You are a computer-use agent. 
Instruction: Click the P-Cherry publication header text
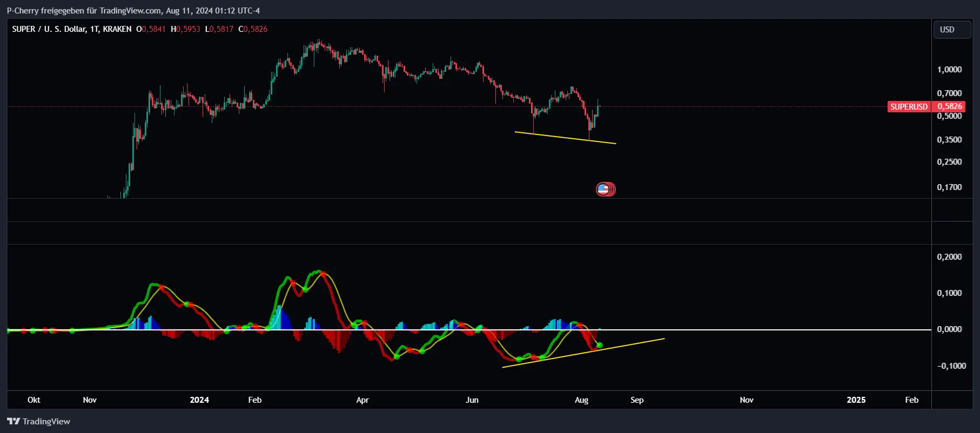(133, 11)
